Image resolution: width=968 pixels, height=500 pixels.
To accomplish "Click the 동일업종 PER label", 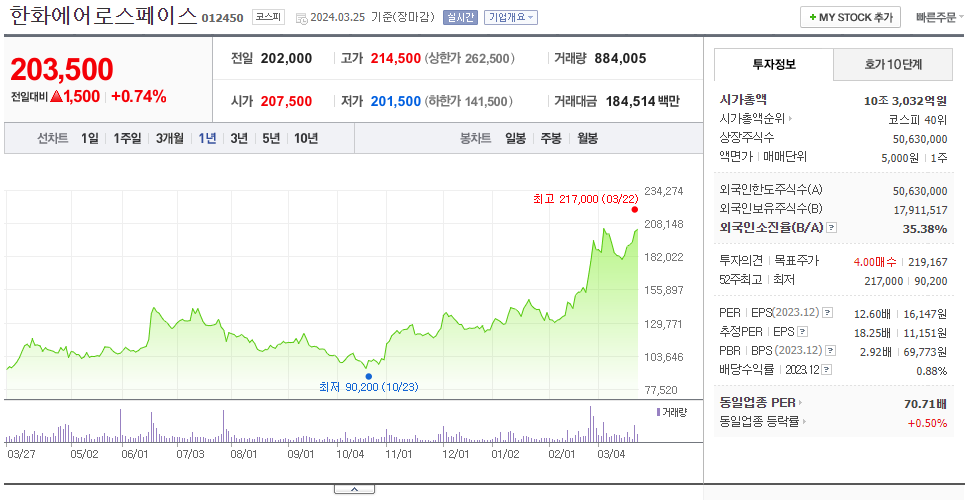I will click(757, 403).
